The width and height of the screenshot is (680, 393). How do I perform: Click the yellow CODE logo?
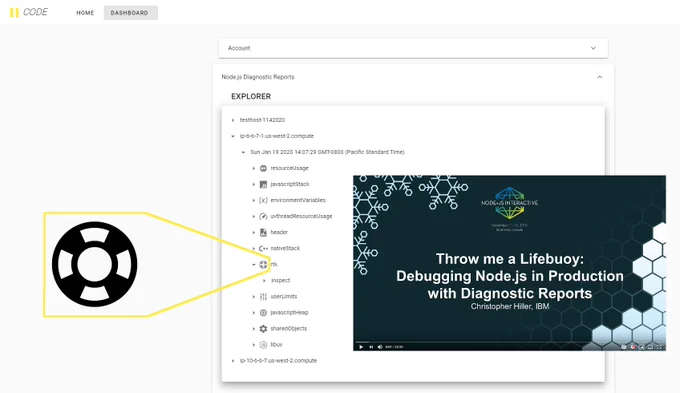(x=29, y=12)
